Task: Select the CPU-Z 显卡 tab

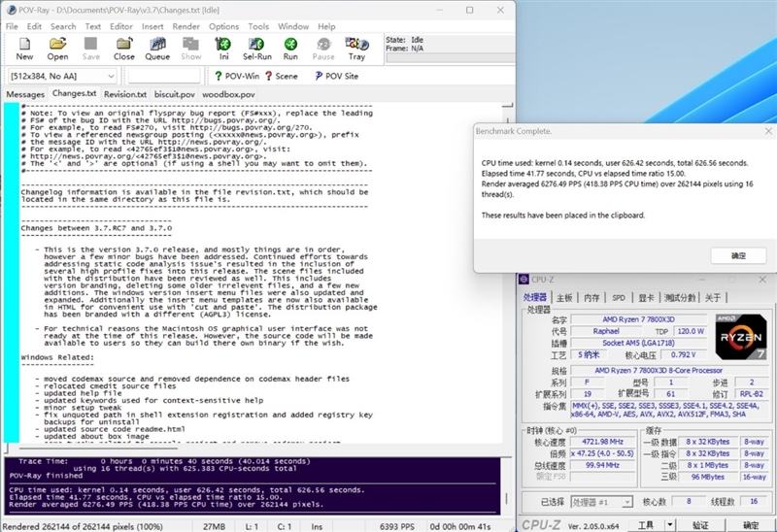Action: coord(646,297)
